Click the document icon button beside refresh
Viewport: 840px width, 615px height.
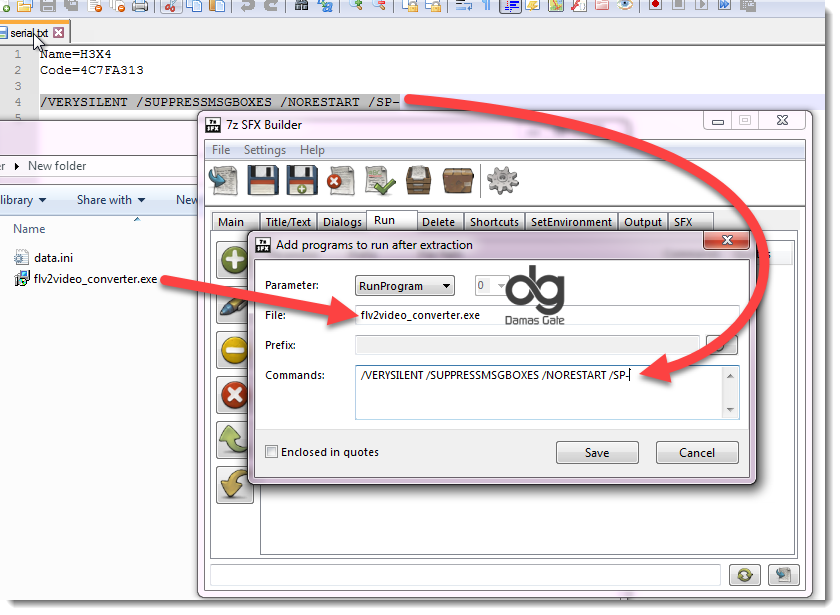pos(784,575)
